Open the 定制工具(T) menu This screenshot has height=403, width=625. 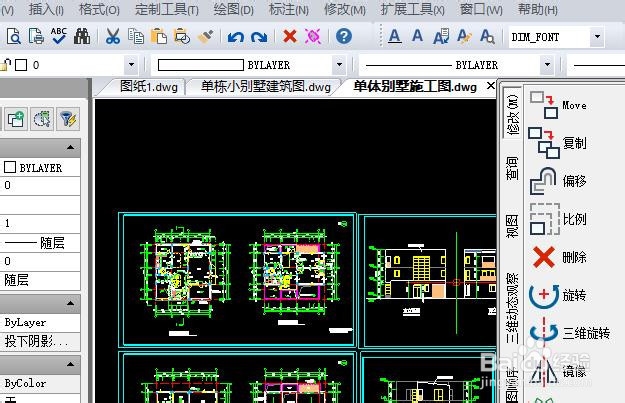click(167, 9)
